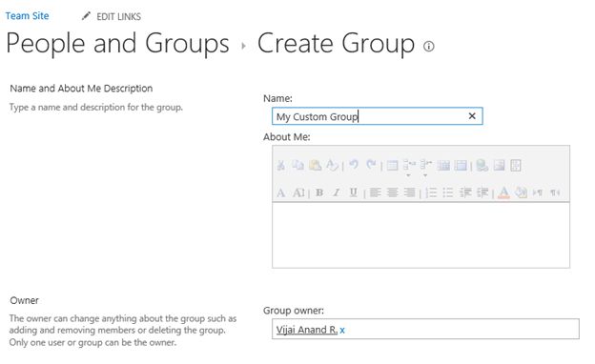This screenshot has height=364, width=595.
Task: Click the 'Create Group' page title
Action: point(336,43)
